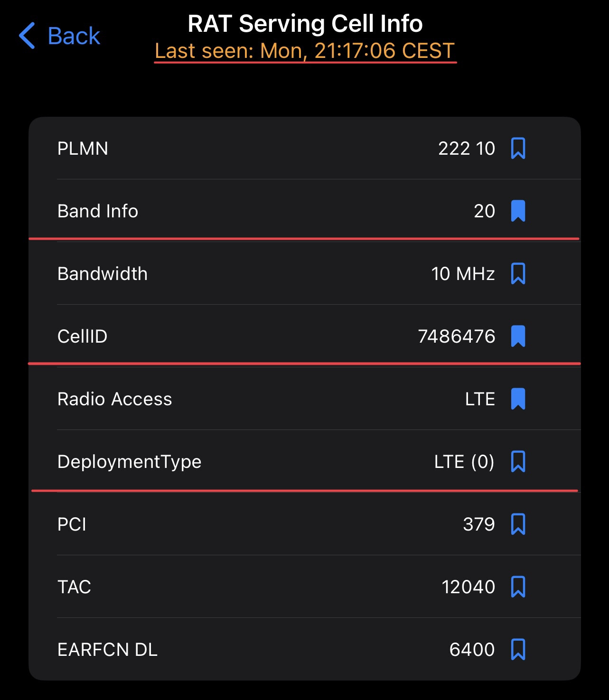Bookmark the PLMN row
609x700 pixels.
pos(518,149)
